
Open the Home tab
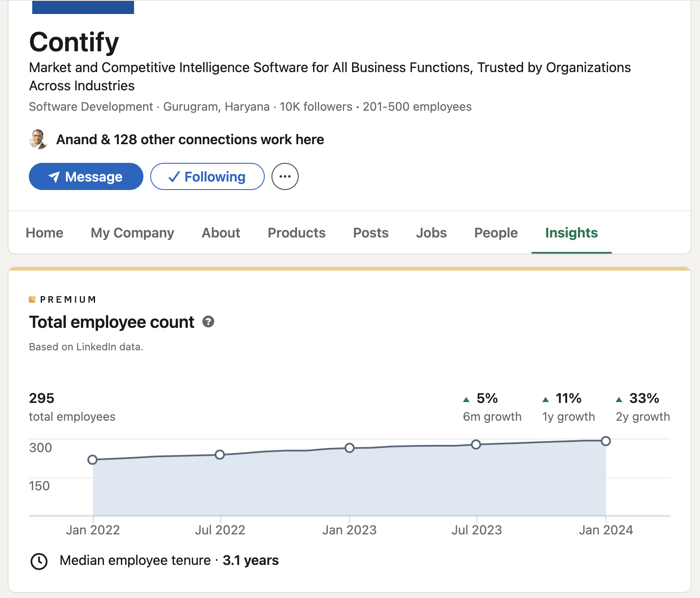(45, 233)
